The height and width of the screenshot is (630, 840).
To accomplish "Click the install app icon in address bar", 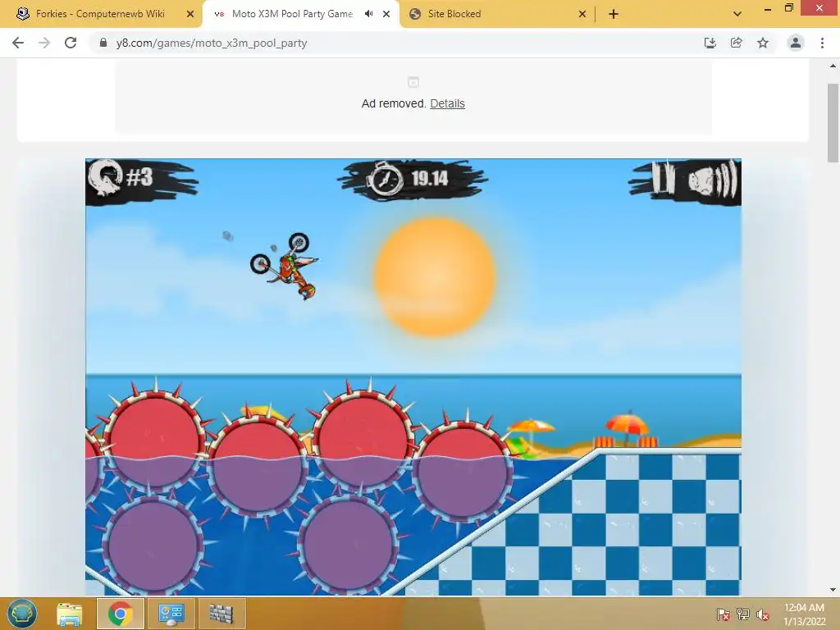I will [x=710, y=43].
